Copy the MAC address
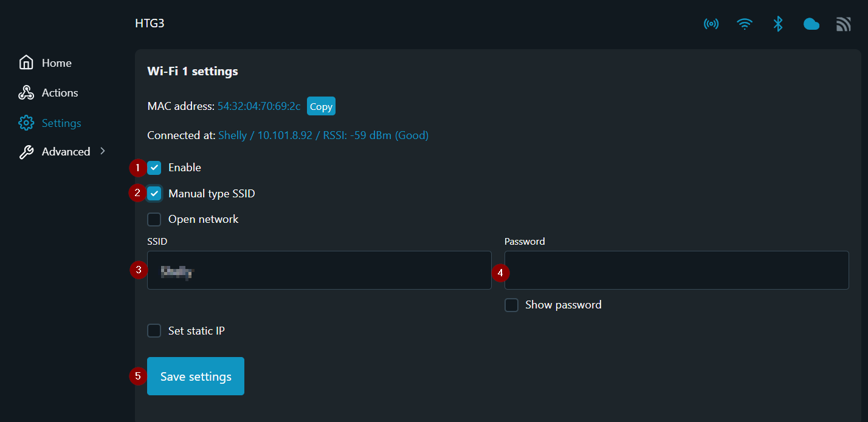 point(321,106)
